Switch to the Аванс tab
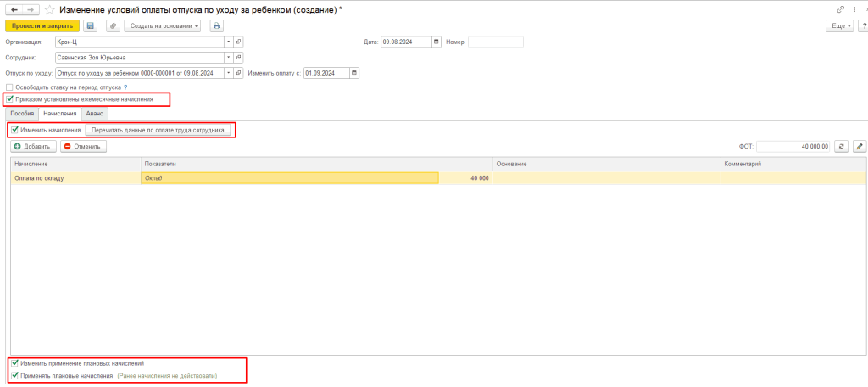The image size is (868, 387). tap(95, 113)
